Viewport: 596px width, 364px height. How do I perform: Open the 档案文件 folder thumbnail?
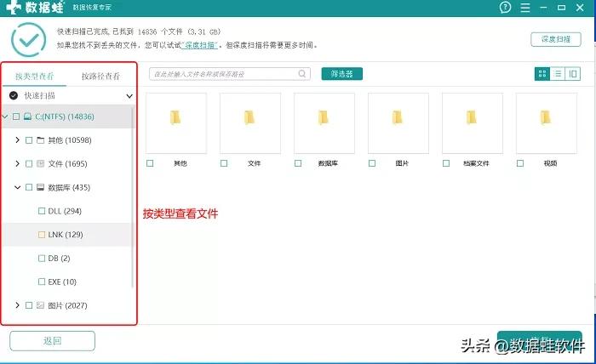[473, 123]
